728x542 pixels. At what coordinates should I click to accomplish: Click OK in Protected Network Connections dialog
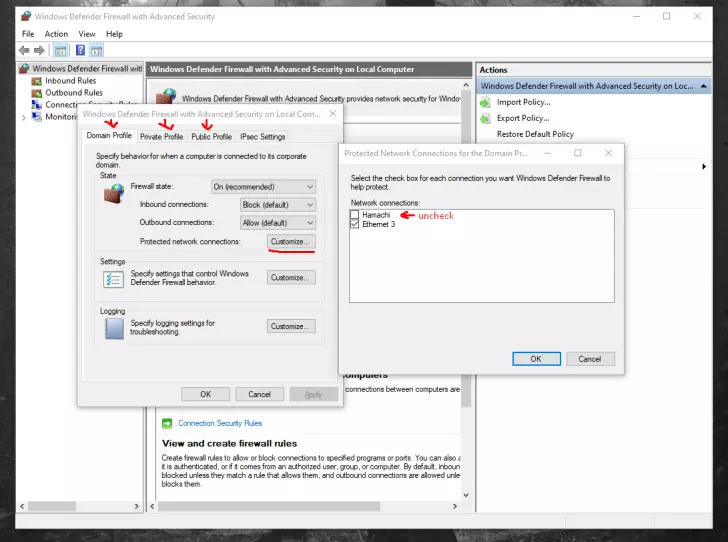point(536,359)
